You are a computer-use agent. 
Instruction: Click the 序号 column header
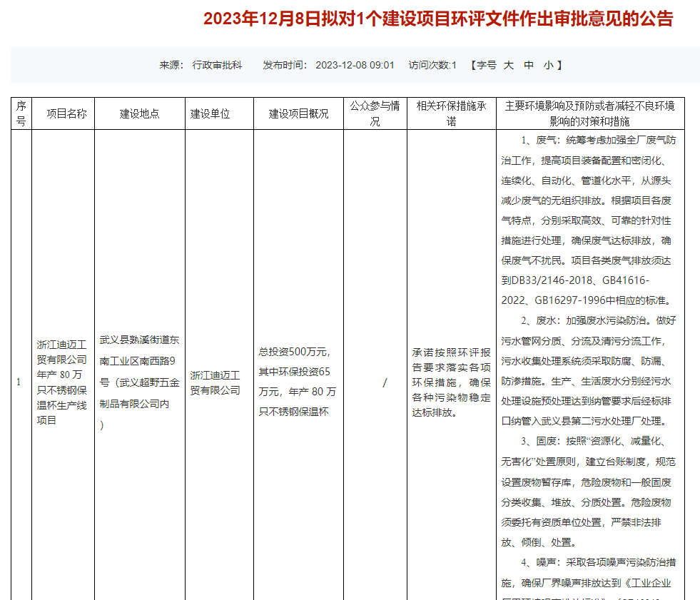21,113
